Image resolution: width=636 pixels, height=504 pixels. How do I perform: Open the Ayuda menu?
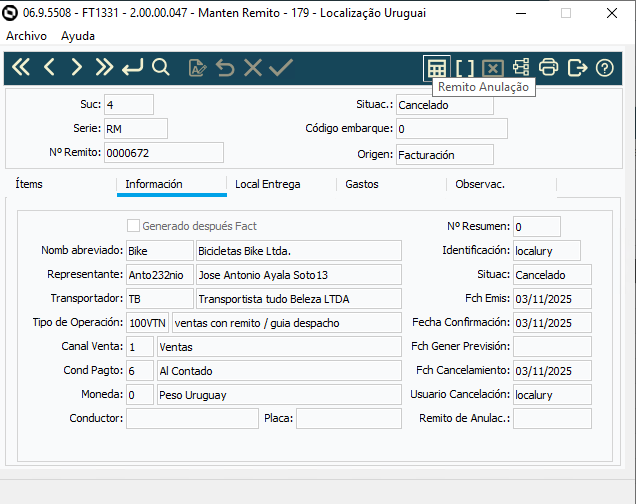tap(78, 35)
